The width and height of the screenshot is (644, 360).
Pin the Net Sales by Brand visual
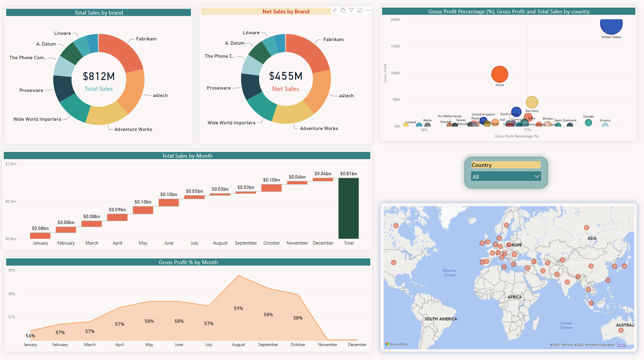pyautogui.click(x=335, y=10)
